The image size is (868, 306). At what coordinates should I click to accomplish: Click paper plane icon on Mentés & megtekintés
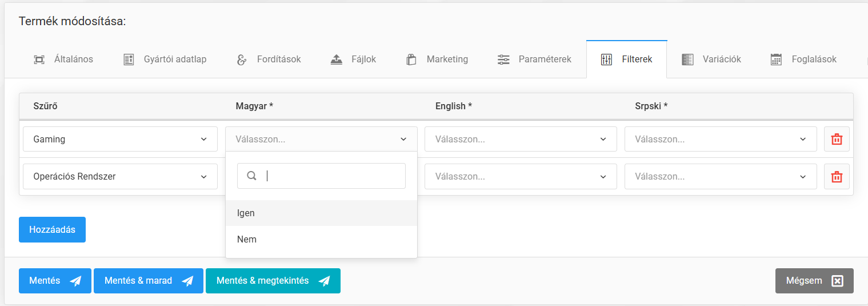[x=324, y=281]
